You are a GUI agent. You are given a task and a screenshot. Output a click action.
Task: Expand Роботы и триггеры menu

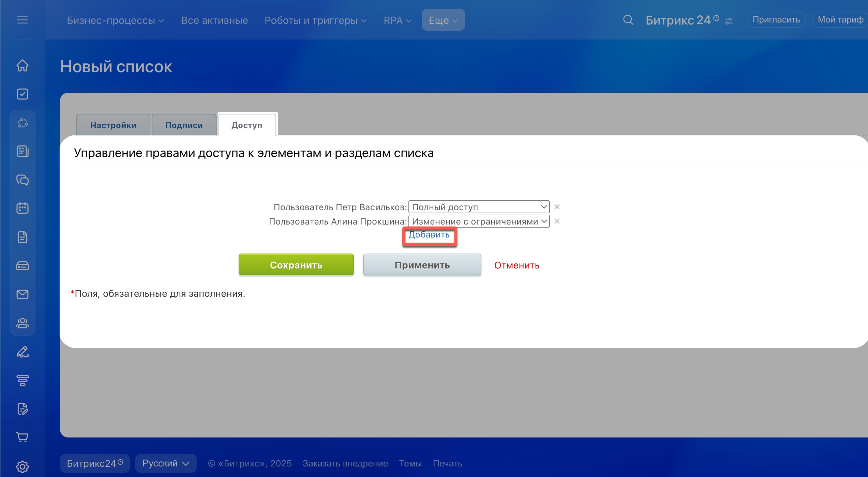(x=315, y=20)
